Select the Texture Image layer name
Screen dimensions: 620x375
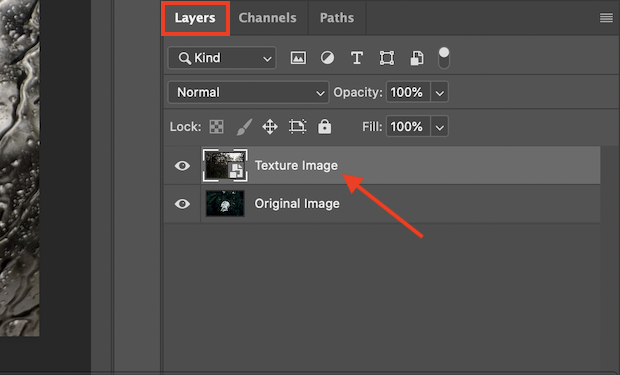296,165
